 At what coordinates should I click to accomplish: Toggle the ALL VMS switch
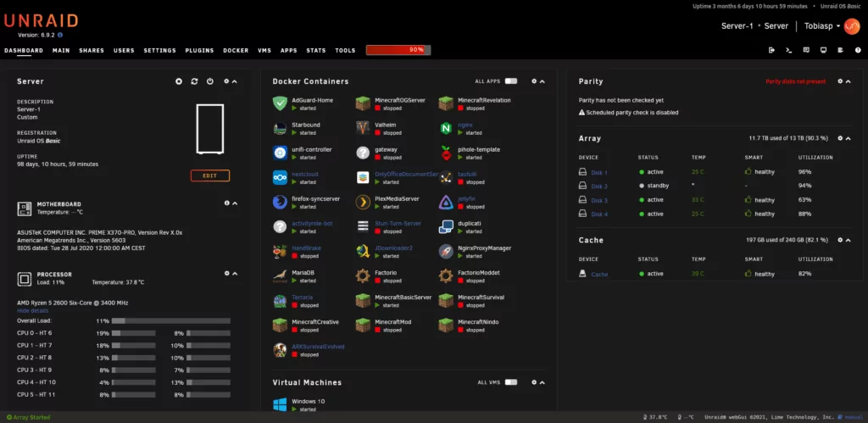click(x=511, y=382)
